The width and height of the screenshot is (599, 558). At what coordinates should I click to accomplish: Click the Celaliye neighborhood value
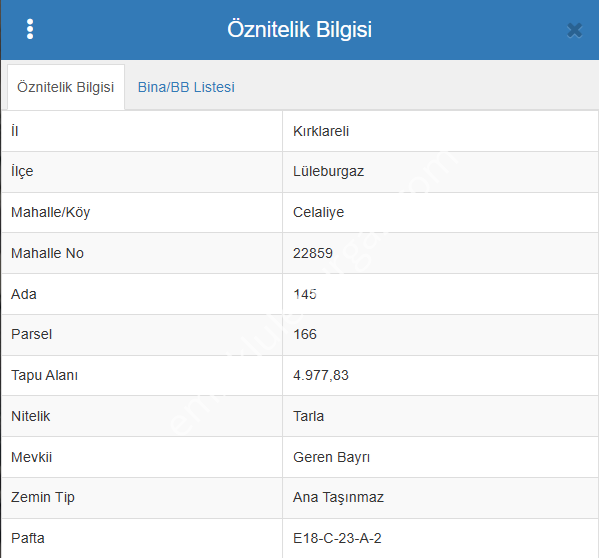coord(319,212)
